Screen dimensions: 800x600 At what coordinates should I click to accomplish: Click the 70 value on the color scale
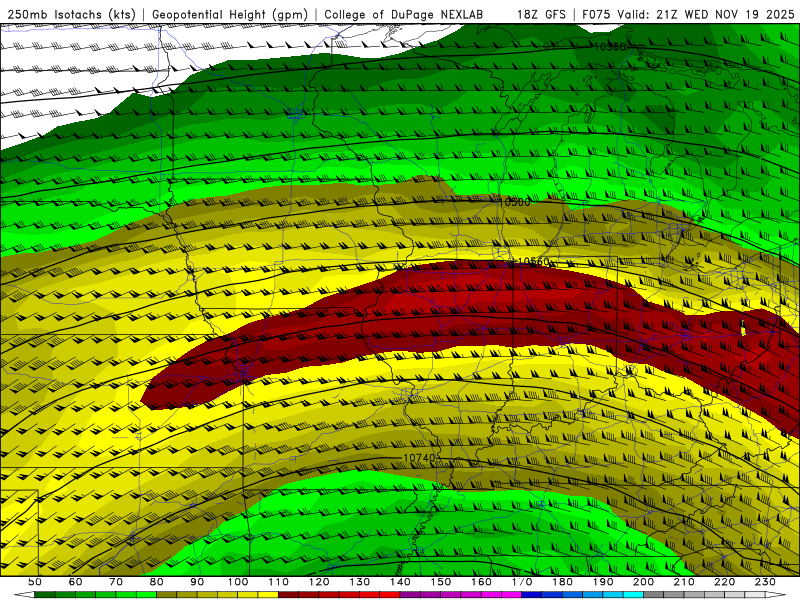click(x=116, y=582)
